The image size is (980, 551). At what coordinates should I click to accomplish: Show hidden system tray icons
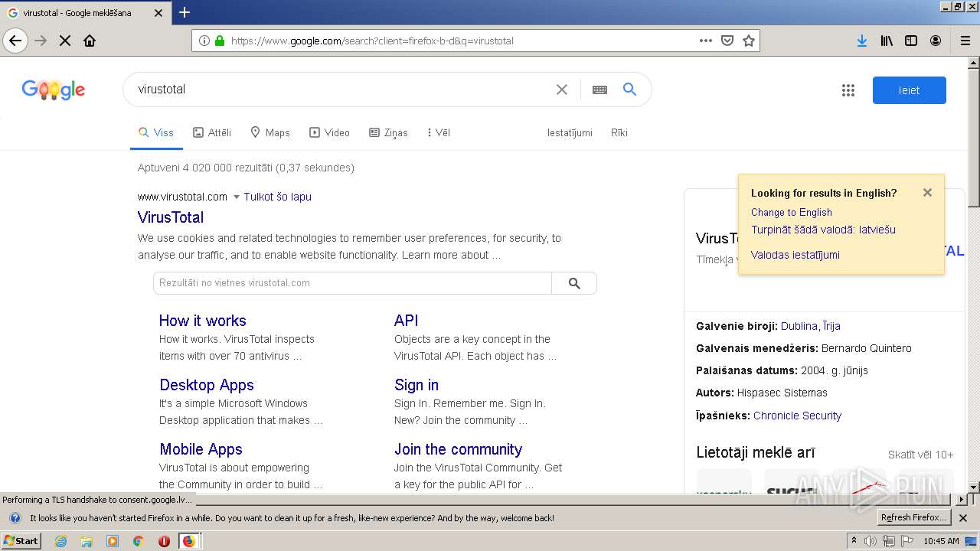click(854, 541)
